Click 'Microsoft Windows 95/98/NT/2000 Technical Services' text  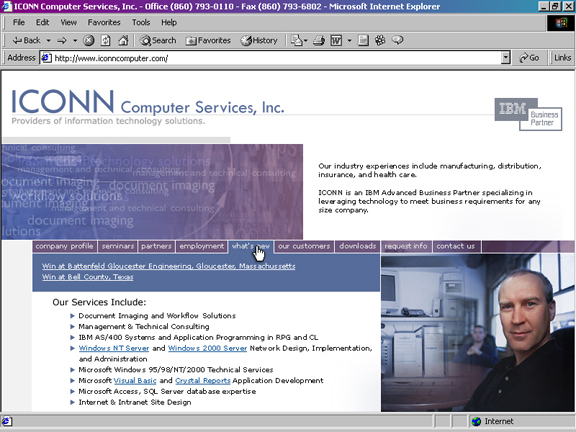click(x=176, y=370)
